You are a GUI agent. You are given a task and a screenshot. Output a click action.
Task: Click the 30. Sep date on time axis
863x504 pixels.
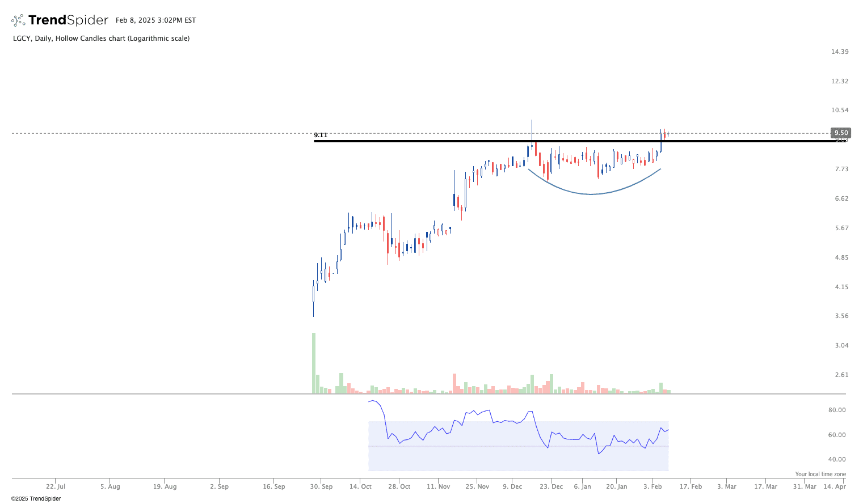click(x=322, y=486)
